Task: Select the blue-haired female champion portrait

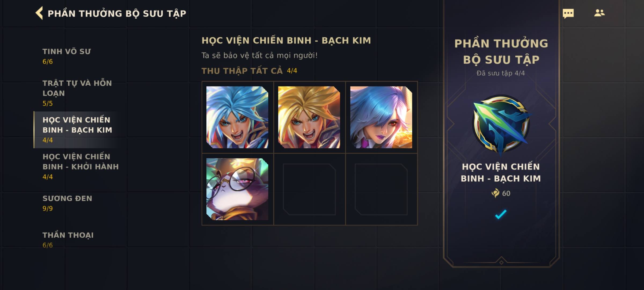Action: pyautogui.click(x=381, y=117)
